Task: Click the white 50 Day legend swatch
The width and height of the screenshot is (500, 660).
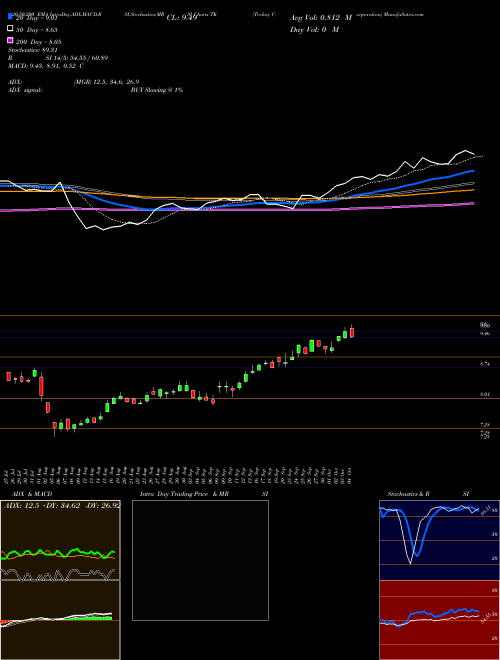Action: 10,29
